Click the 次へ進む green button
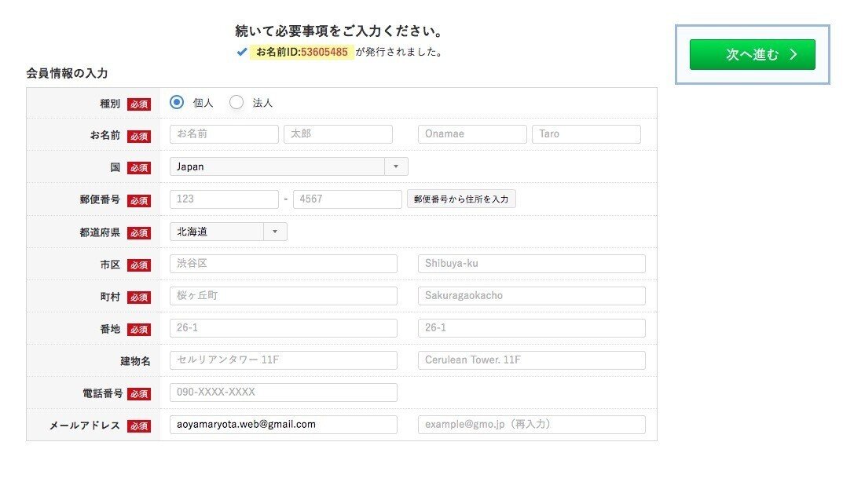Image resolution: width=854 pixels, height=504 pixels. point(752,54)
